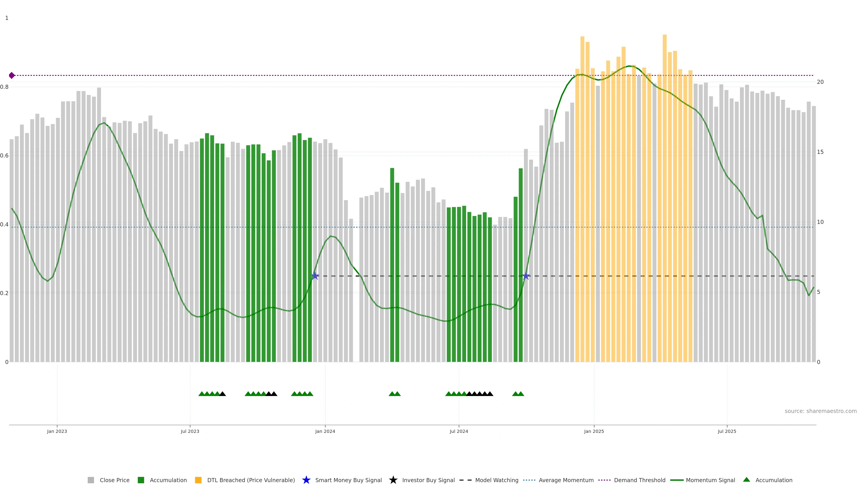The image size is (868, 488).
Task: Click the Jan 2024 axis label
Action: click(325, 432)
